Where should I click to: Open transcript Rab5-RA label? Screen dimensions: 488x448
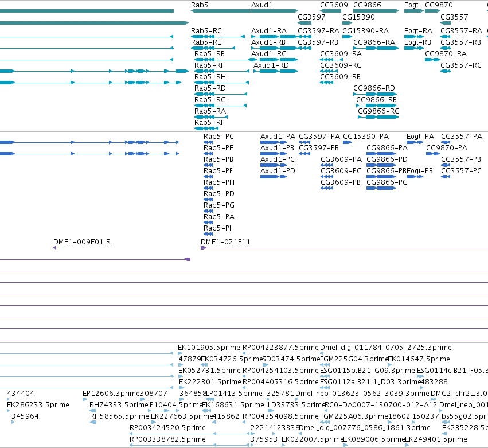(x=210, y=111)
